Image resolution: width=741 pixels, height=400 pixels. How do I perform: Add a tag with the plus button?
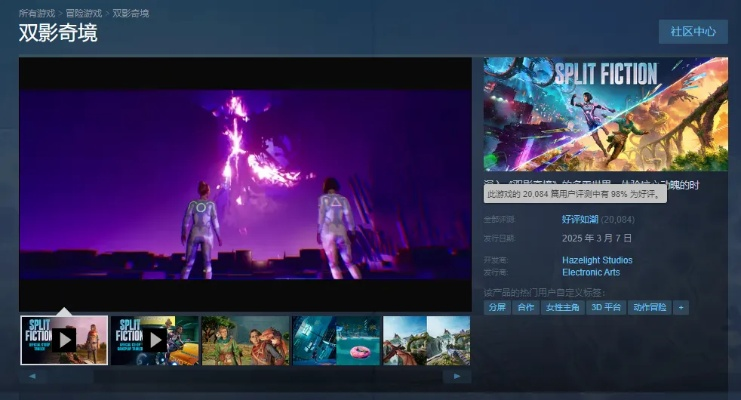tap(681, 307)
